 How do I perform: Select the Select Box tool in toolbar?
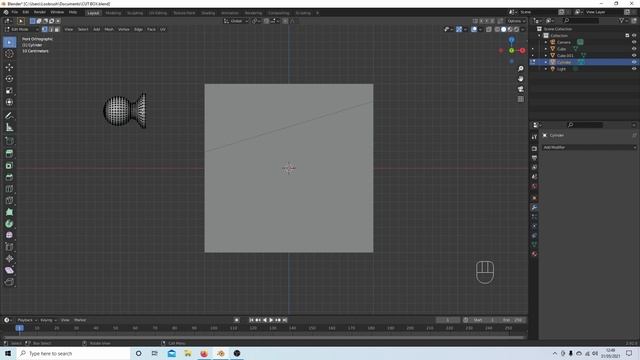click(9, 42)
